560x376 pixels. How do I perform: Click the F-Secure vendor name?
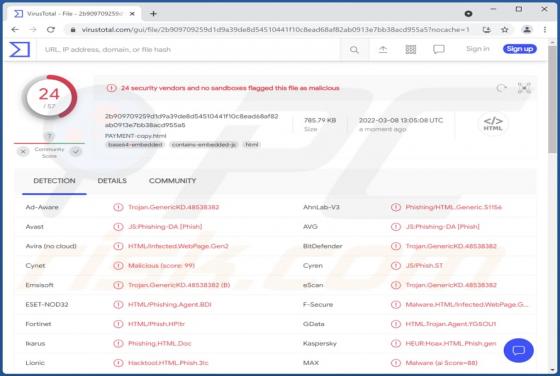(318, 305)
